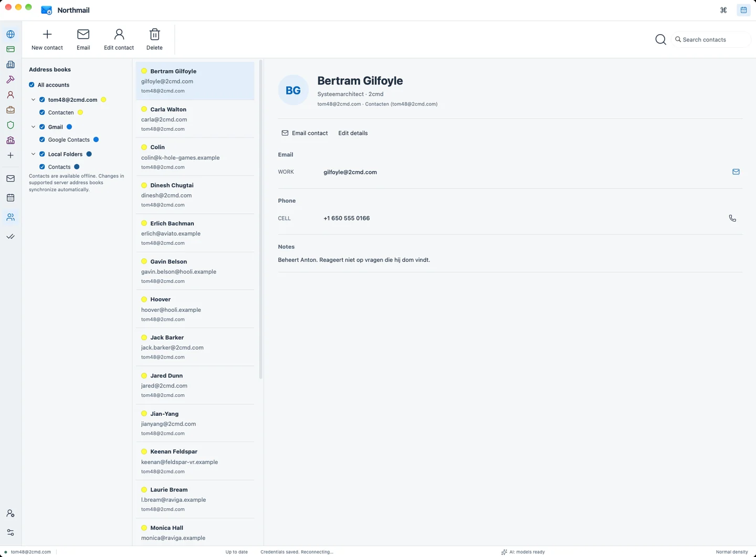Click Email contact in the detail pane
Viewport: 756px width, 557px height.
(304, 133)
